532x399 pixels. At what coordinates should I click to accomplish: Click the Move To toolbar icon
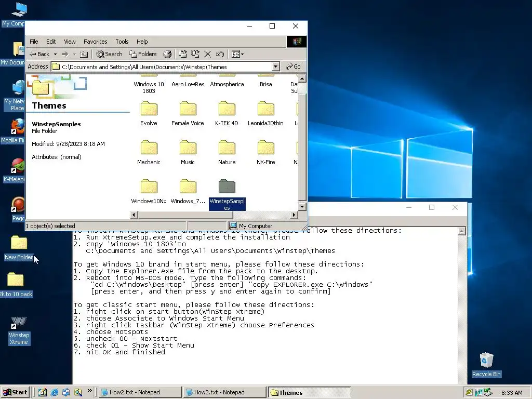(x=182, y=54)
